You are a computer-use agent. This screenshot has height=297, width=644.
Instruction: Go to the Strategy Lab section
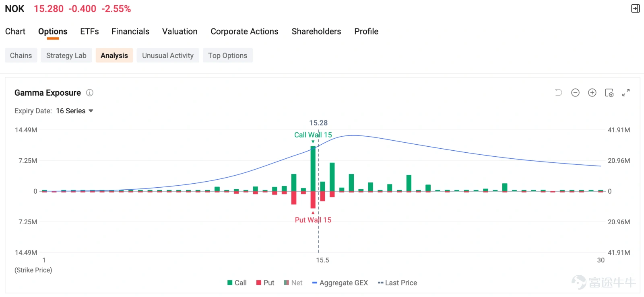(66, 55)
